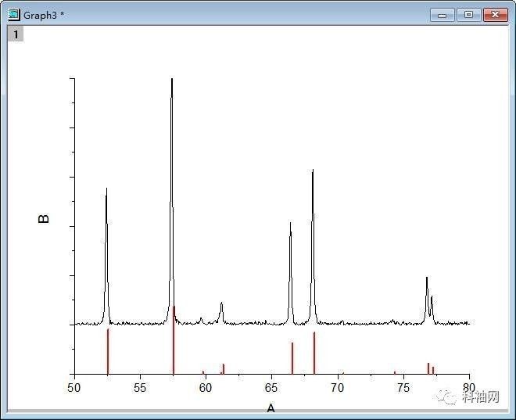Click the x-axis tick label 60

click(x=206, y=388)
